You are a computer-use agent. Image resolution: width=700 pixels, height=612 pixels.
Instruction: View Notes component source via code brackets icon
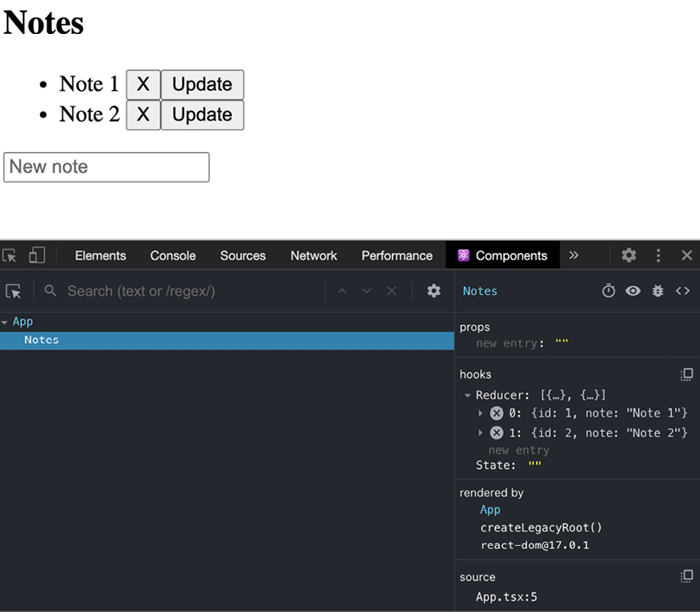[x=683, y=290]
